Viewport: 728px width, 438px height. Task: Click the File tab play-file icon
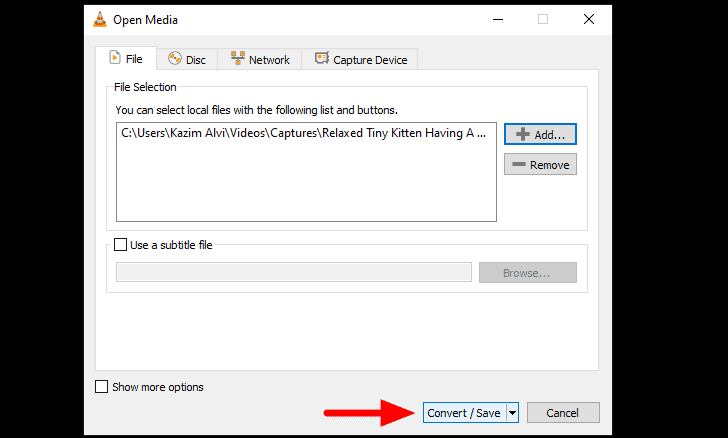(x=115, y=58)
